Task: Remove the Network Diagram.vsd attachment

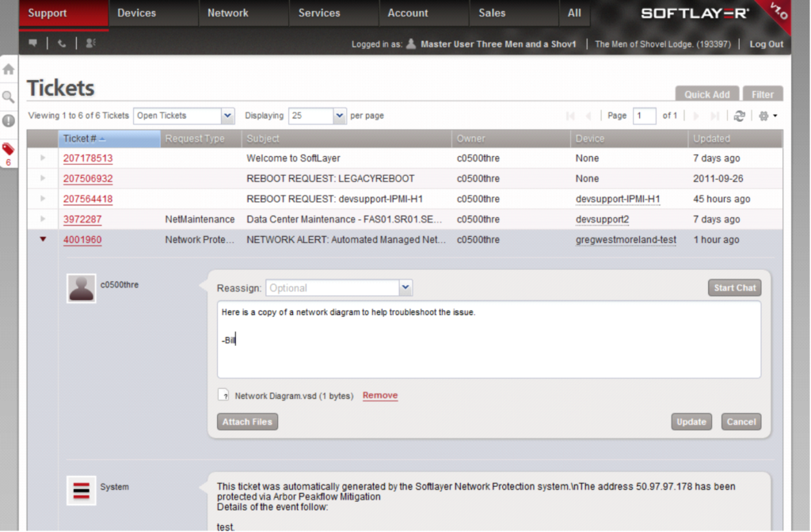Action: coord(380,395)
